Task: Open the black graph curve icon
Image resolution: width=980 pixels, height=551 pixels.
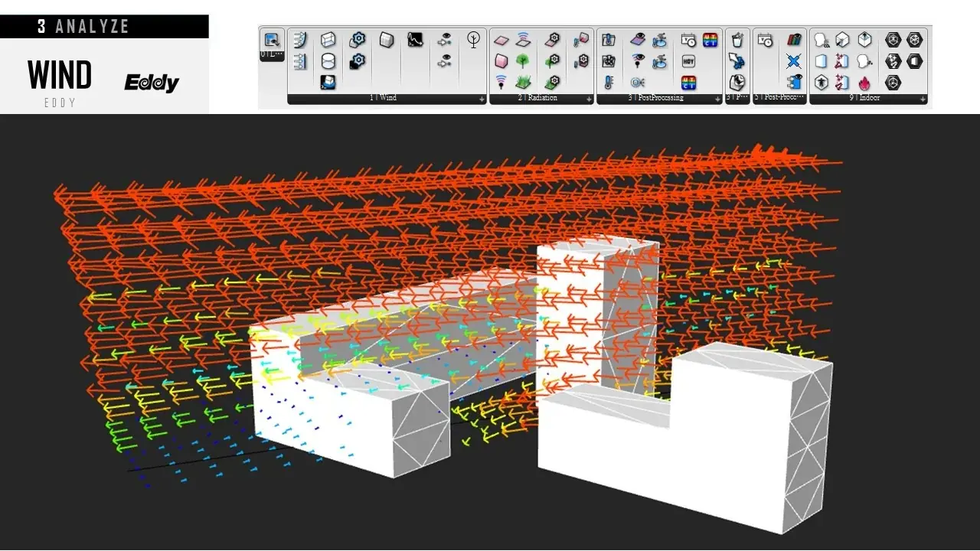Action: [415, 40]
